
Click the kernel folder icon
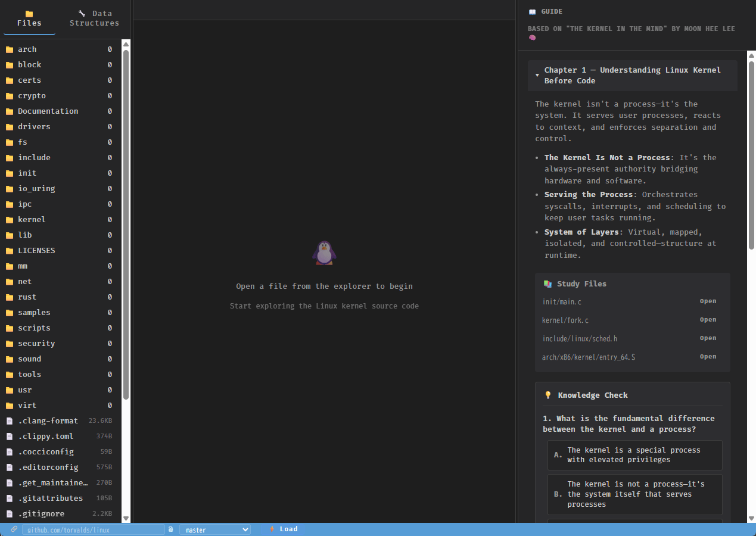click(x=10, y=220)
